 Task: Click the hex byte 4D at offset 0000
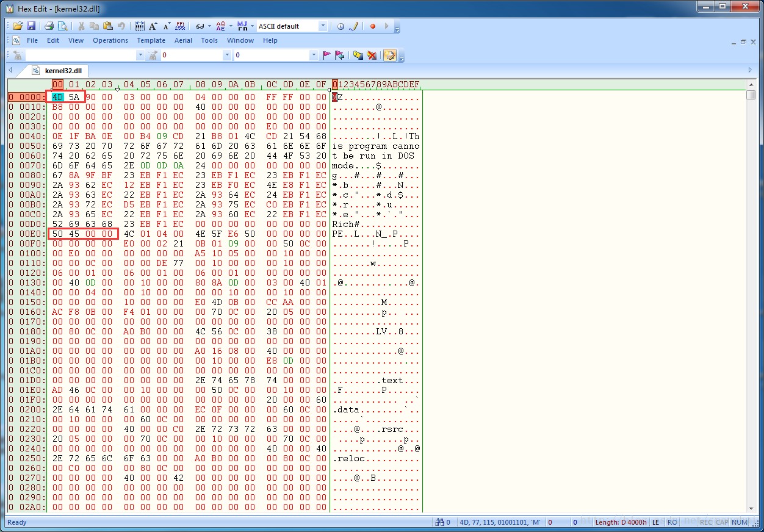57,96
